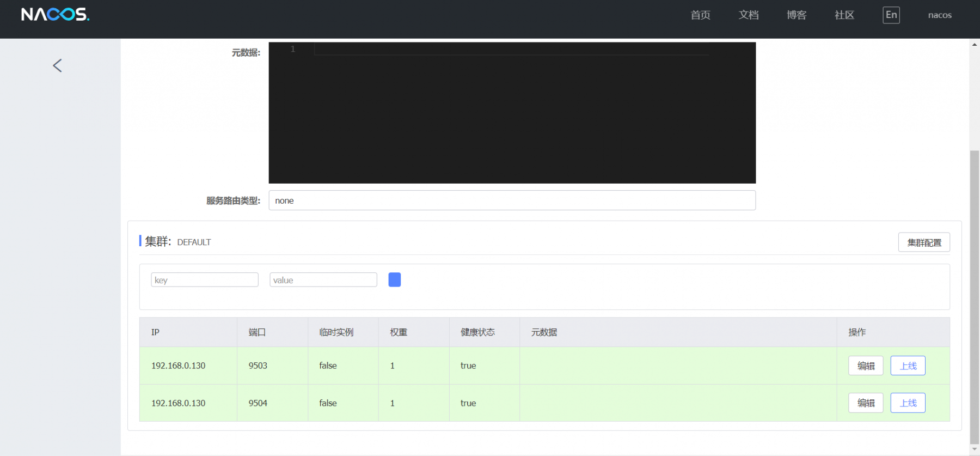Image resolution: width=980 pixels, height=456 pixels.
Task: Click the port value 9504
Action: pyautogui.click(x=258, y=403)
